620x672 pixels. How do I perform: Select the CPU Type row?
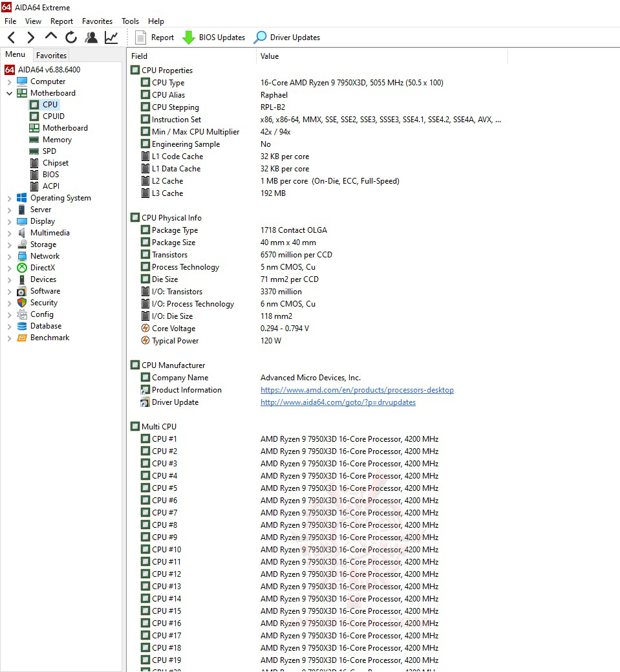click(317, 83)
